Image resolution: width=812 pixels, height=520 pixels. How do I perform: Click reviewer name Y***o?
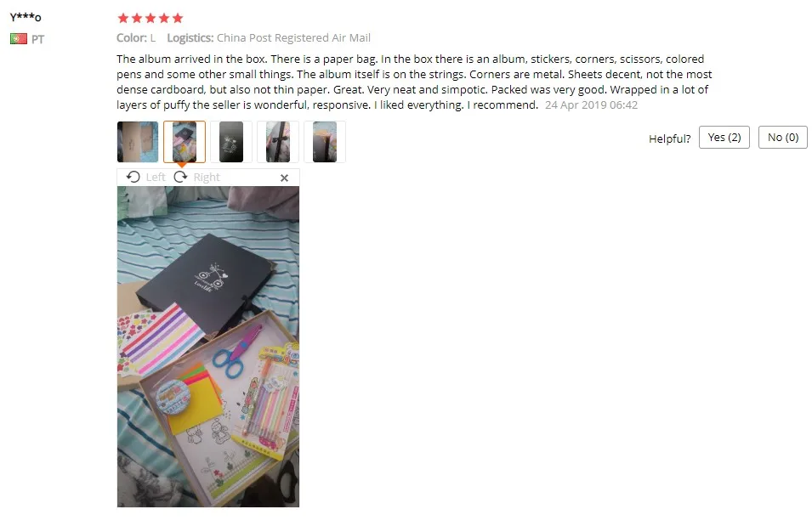(26, 17)
